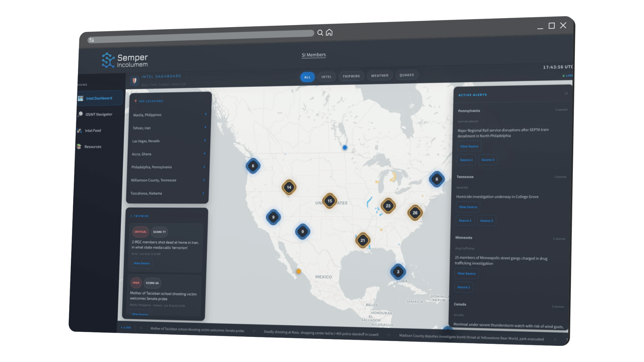Image resolution: width=644 pixels, height=362 pixels.
Task: Open the SEPTA train derailment alert text
Action: [503, 133]
